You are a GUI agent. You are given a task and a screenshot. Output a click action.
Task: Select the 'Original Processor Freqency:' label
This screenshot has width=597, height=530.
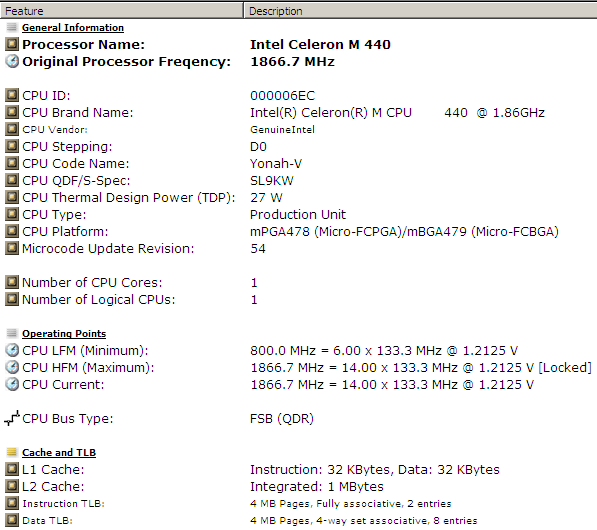[x=126, y=62]
